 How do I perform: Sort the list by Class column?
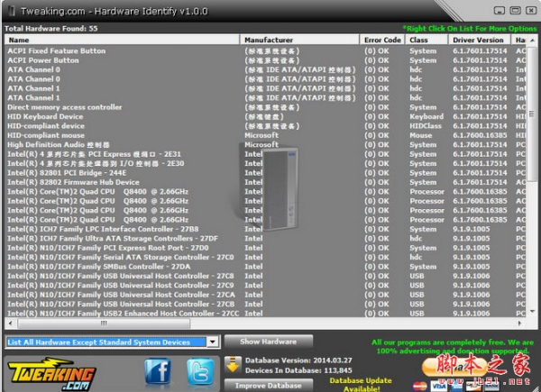[426, 40]
